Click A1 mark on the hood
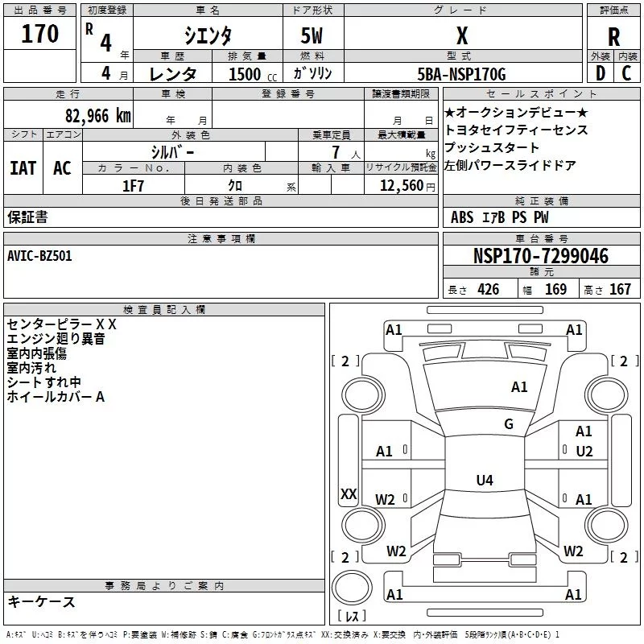The width and height of the screenshot is (644, 644). coord(519,387)
